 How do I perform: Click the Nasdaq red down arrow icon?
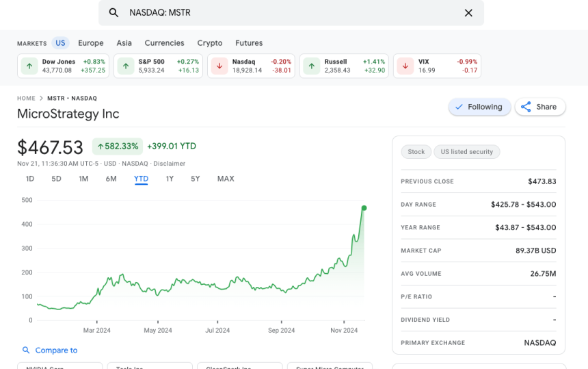(x=219, y=66)
